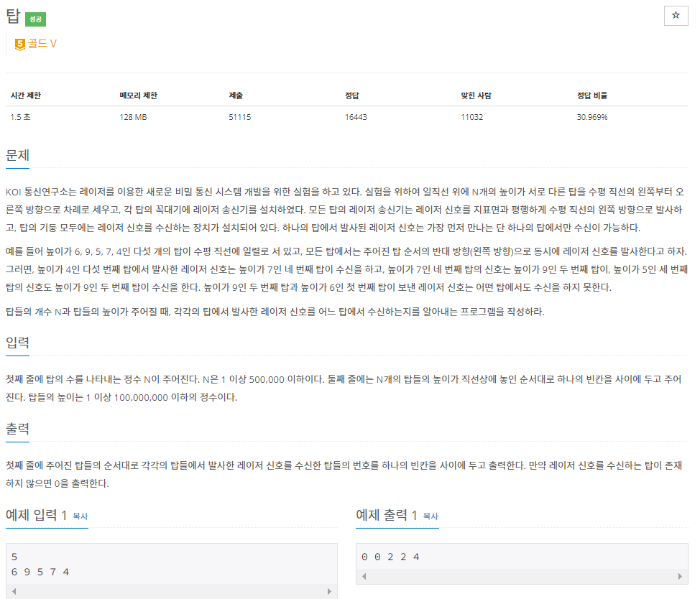
Task: Click the 1.5 초 time limit value
Action: tap(21, 117)
